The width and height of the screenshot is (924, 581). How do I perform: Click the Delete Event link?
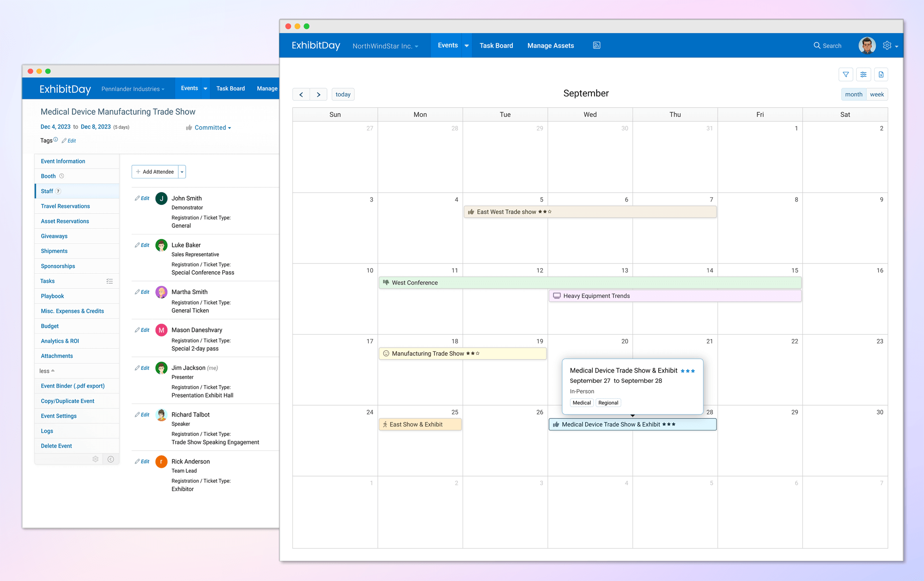(x=56, y=446)
